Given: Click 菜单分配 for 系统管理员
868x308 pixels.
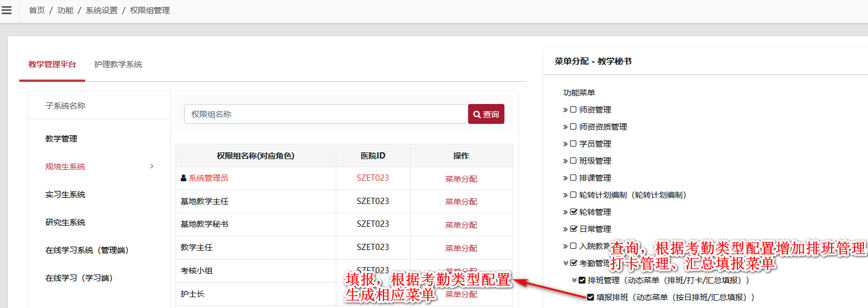Looking at the screenshot, I should click(461, 178).
